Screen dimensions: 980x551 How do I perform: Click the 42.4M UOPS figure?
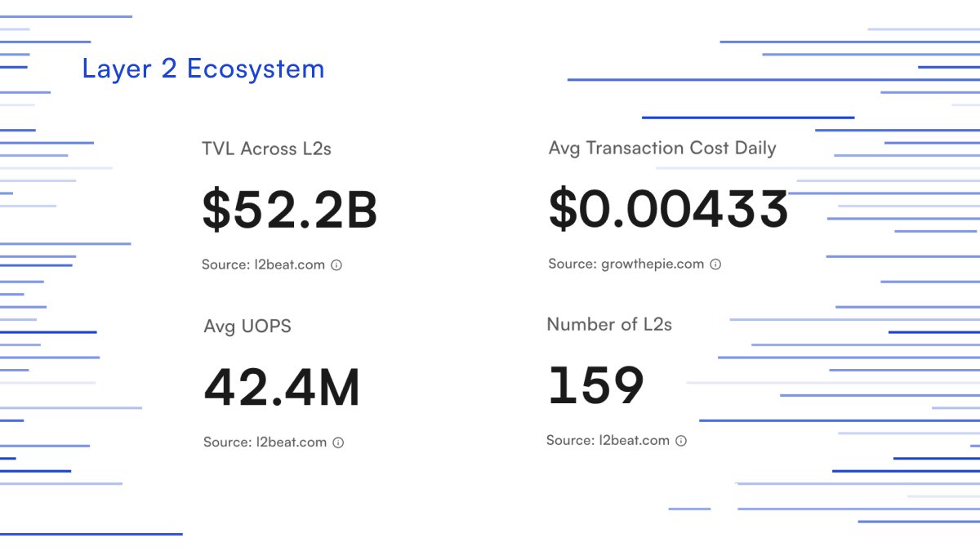(x=281, y=388)
